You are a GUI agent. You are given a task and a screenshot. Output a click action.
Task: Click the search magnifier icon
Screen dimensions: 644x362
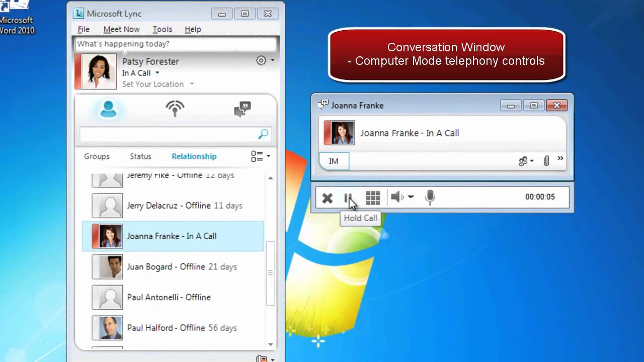[263, 134]
